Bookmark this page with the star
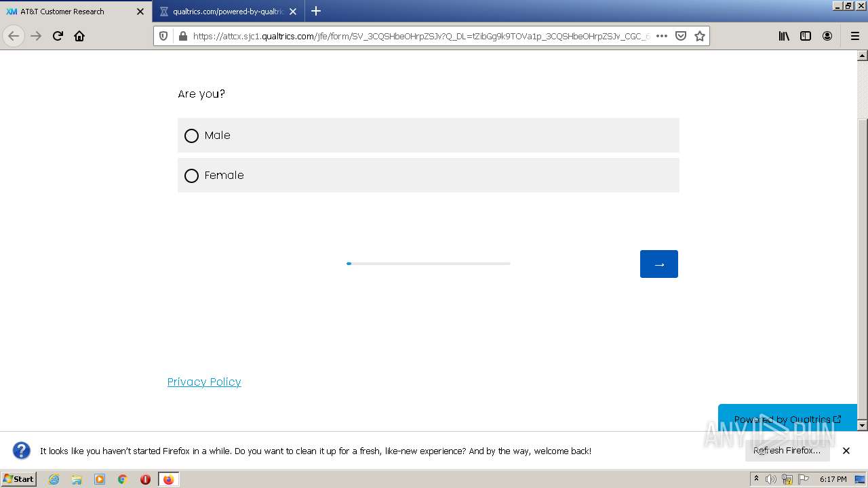Screen dimensions: 868x488 point(700,36)
